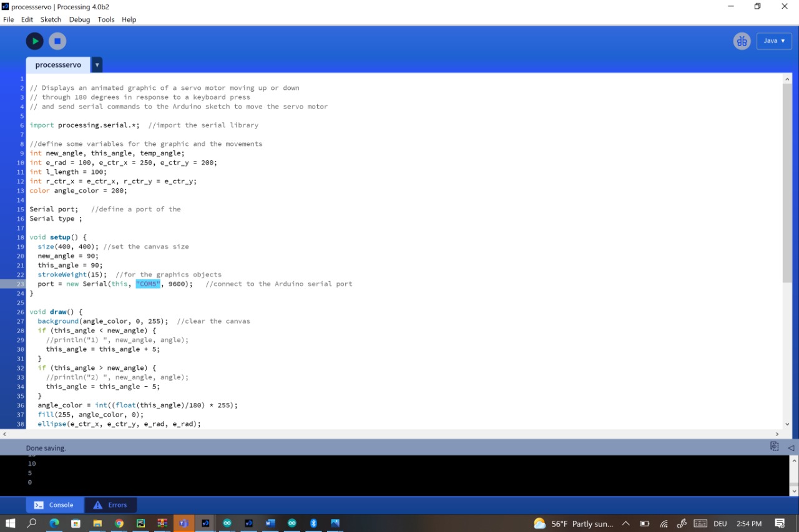799x532 pixels.
Task: Open Google Chrome from the taskbar
Action: click(x=119, y=523)
